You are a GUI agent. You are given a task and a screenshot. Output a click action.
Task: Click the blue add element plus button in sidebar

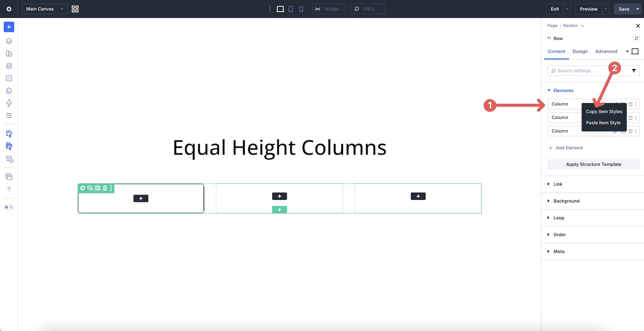tap(9, 27)
